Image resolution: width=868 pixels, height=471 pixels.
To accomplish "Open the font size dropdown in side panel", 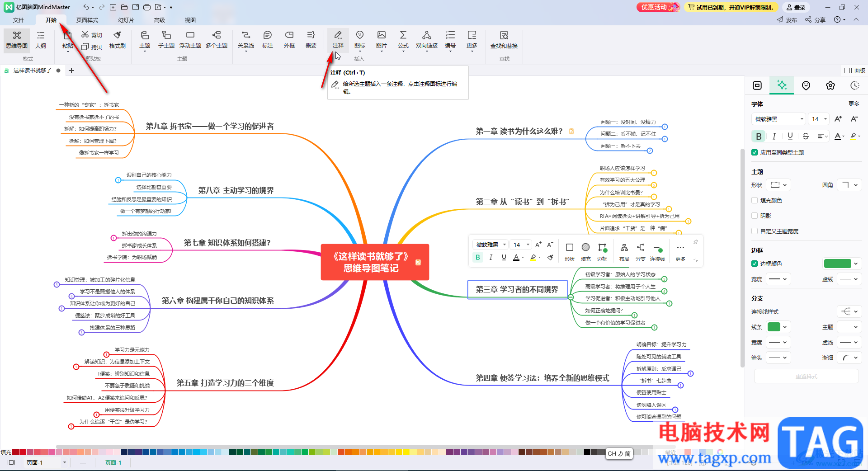I will (819, 119).
